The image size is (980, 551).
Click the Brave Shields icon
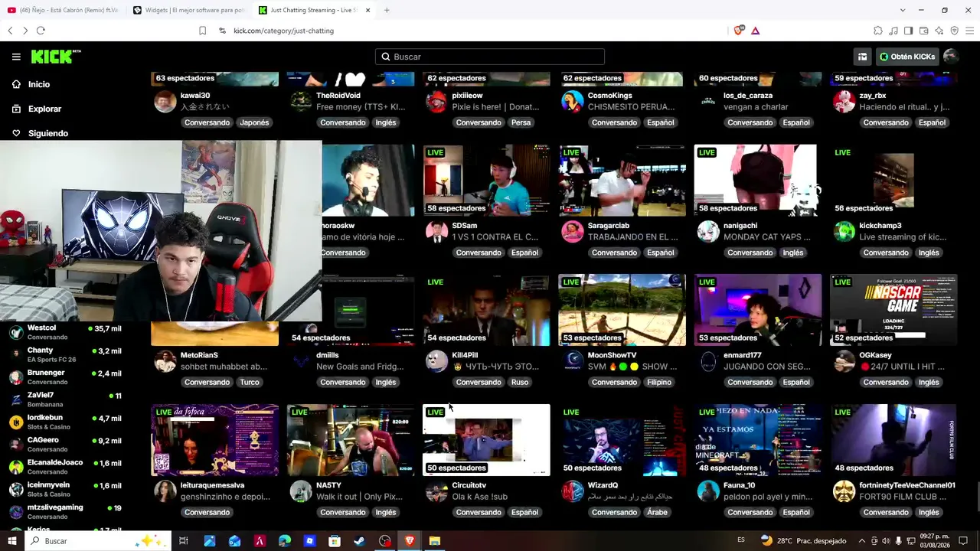tap(738, 31)
